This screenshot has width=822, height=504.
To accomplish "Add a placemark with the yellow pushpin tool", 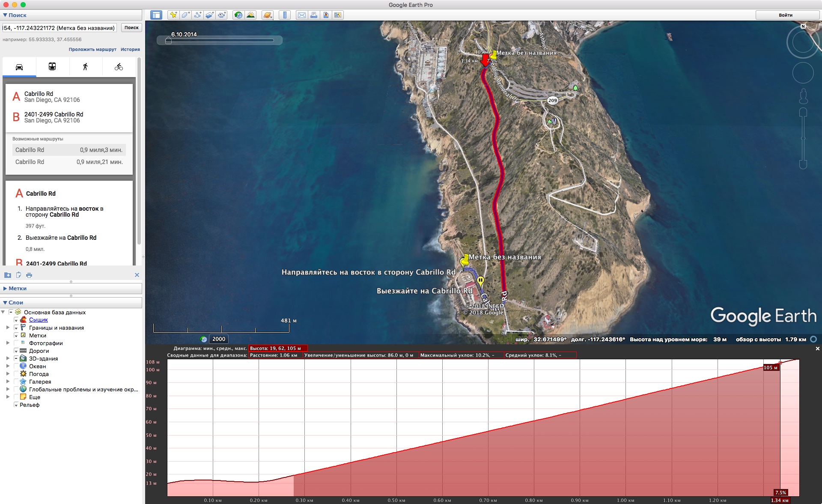I will [x=173, y=15].
